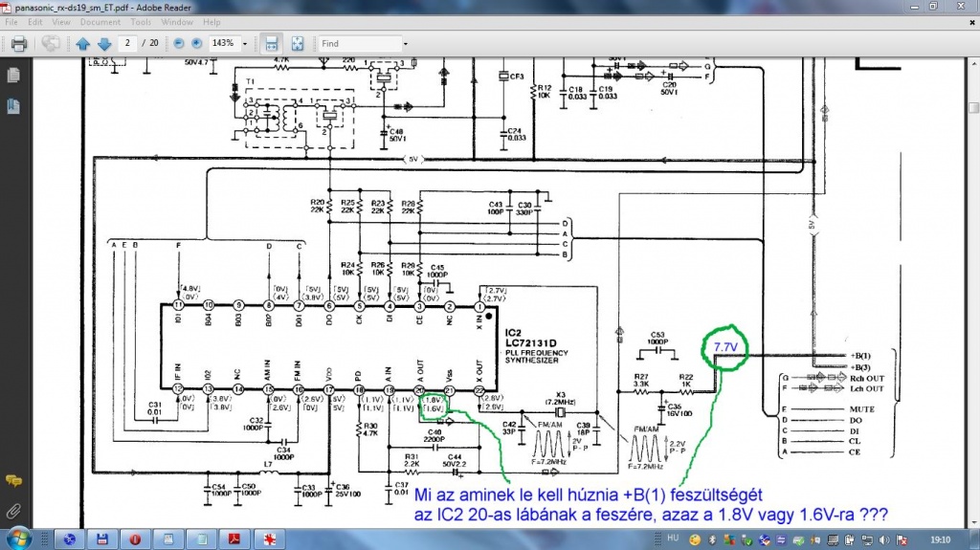Click the zoom in plus button
The height and width of the screenshot is (550, 980).
point(197,43)
